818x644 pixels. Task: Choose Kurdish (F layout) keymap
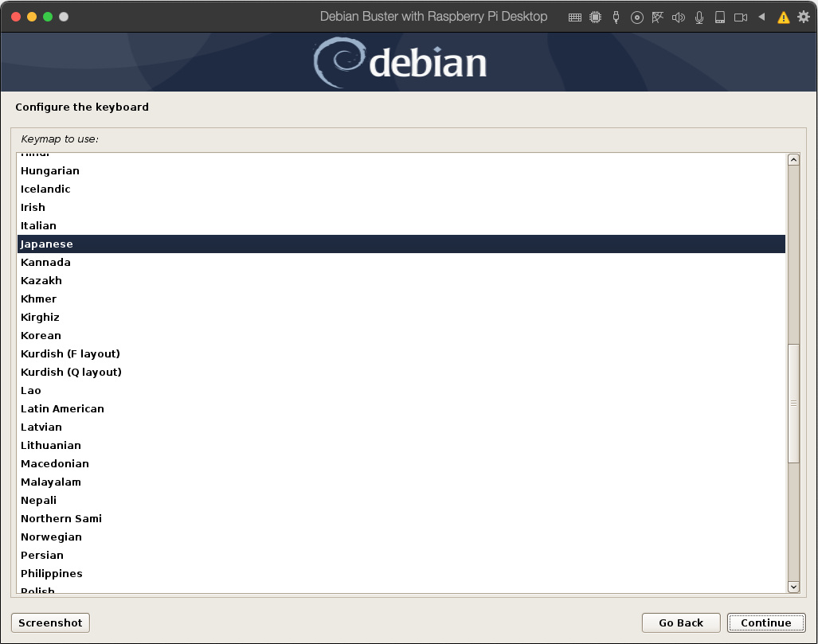[x=401, y=353]
